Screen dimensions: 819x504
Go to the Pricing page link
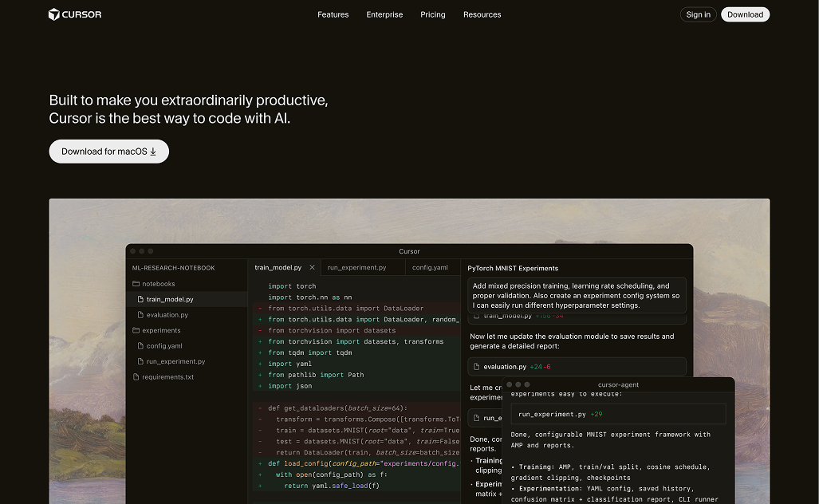coord(433,14)
